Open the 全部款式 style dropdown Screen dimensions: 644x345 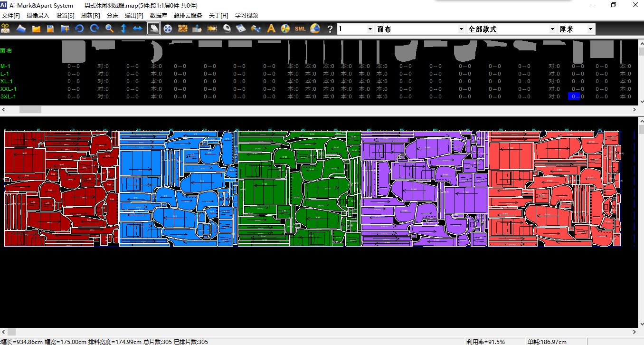pyautogui.click(x=552, y=29)
